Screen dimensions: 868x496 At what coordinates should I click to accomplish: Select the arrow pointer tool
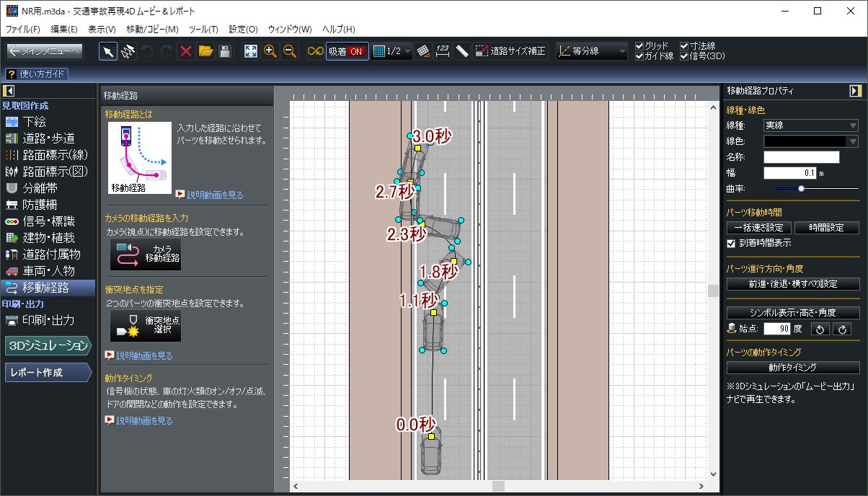tap(107, 51)
